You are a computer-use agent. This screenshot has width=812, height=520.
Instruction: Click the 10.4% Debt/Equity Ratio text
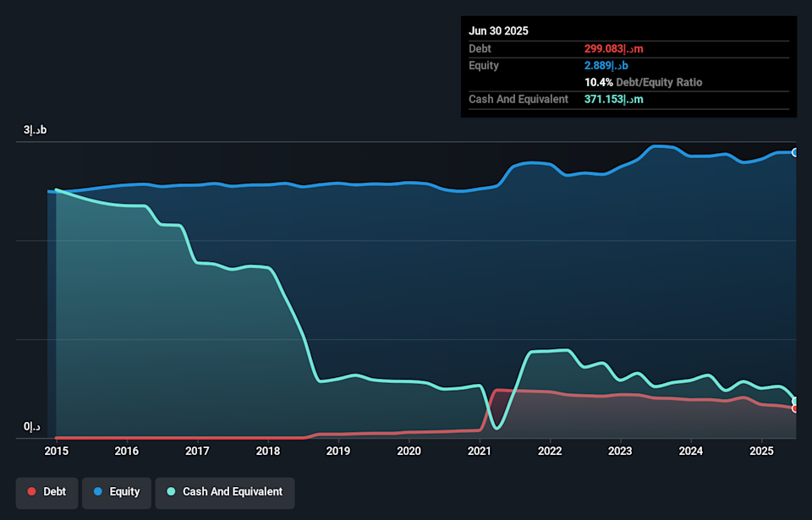[643, 83]
